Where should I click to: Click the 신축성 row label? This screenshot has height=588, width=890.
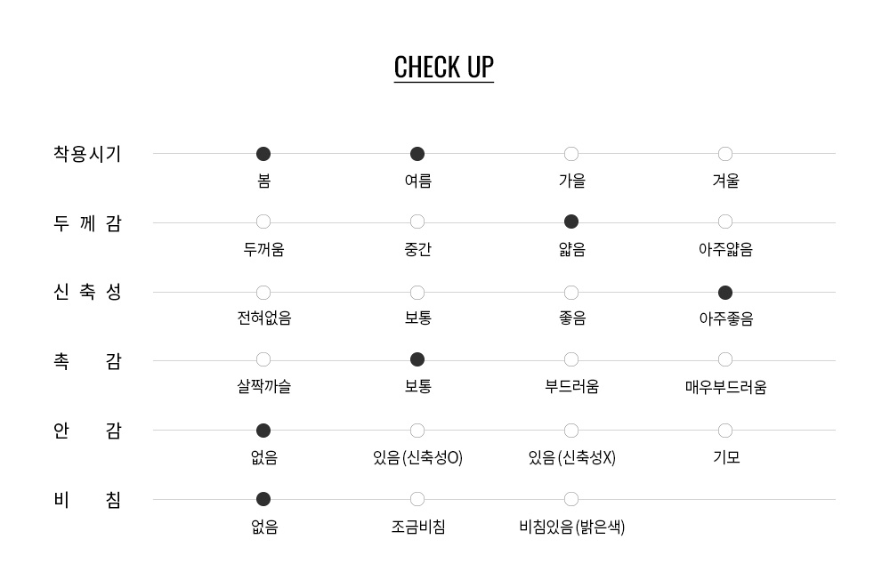pyautogui.click(x=87, y=292)
